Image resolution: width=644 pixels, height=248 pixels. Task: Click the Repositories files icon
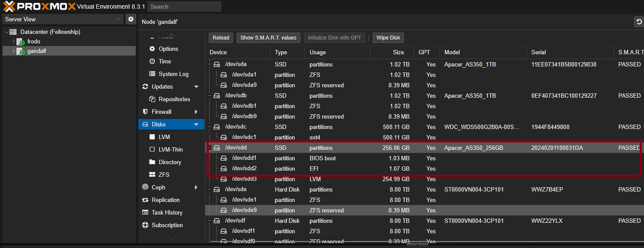pyautogui.click(x=152, y=99)
